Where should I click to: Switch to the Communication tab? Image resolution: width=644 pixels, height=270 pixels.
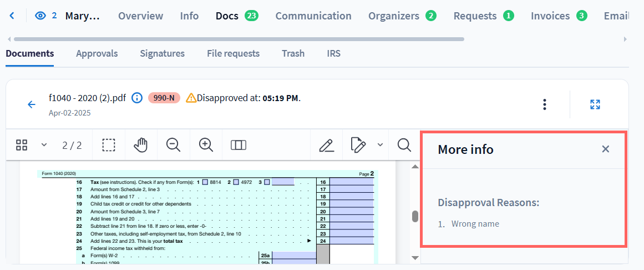tap(313, 16)
